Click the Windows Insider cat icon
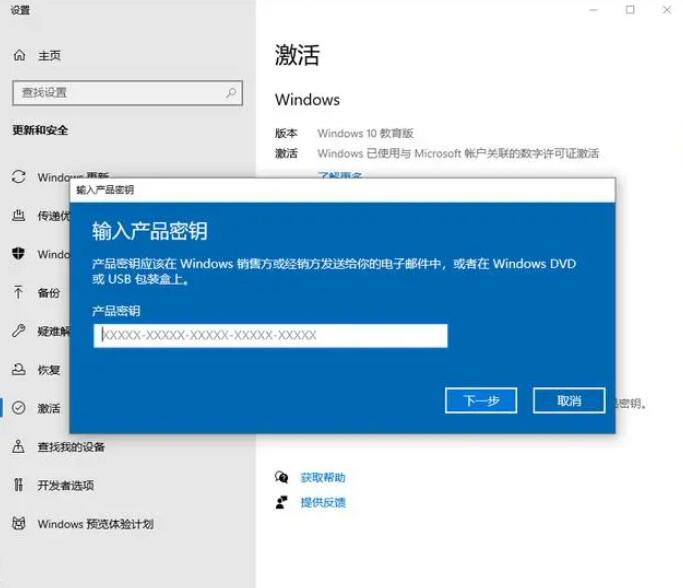This screenshot has width=683, height=588. [18, 523]
